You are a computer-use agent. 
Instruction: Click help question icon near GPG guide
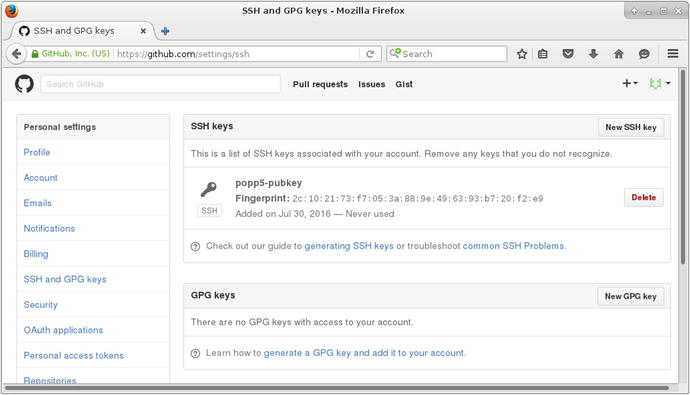[x=195, y=353]
